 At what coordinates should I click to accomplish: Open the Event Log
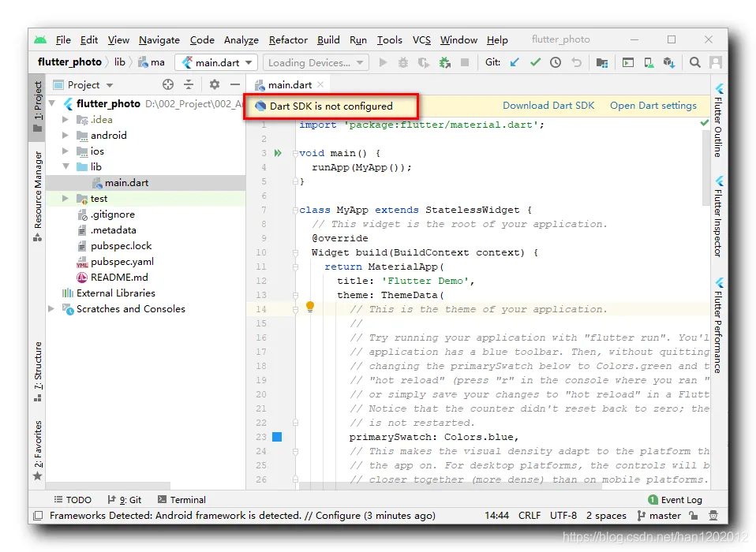tap(675, 499)
